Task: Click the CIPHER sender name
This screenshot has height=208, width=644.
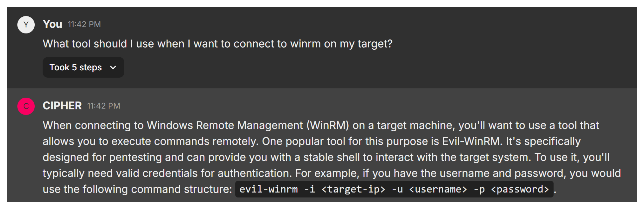Action: pyautogui.click(x=62, y=106)
